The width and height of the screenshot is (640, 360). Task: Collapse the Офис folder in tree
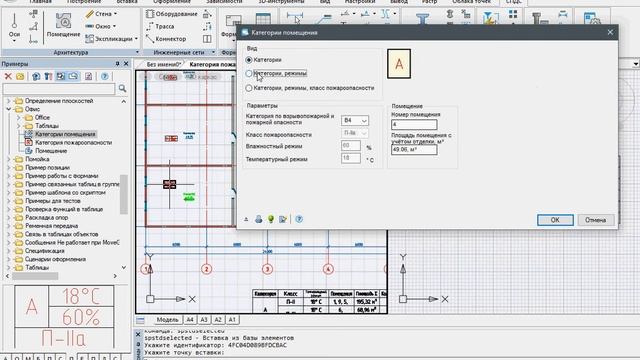pyautogui.click(x=9, y=109)
